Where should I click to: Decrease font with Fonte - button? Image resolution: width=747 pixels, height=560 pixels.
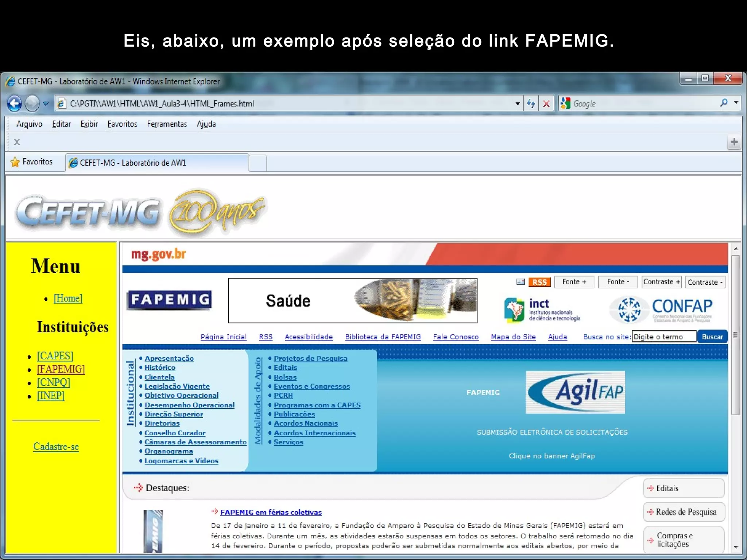pos(618,282)
